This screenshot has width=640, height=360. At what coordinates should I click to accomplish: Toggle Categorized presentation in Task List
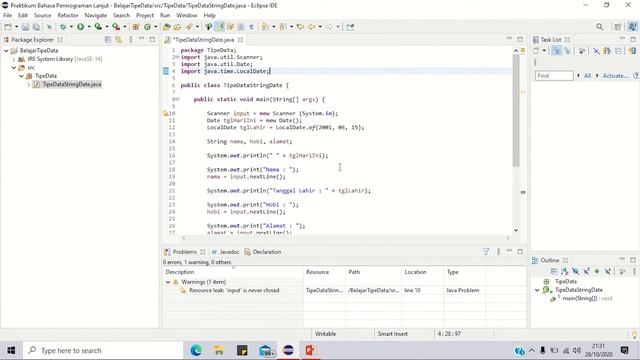point(556,51)
